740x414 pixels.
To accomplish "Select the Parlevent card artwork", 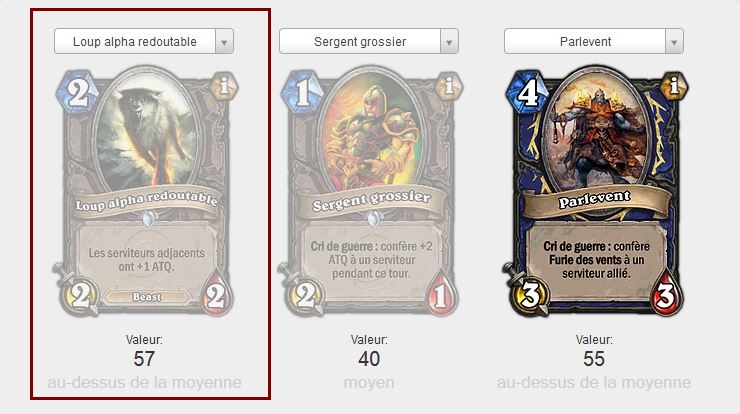I will [595, 130].
